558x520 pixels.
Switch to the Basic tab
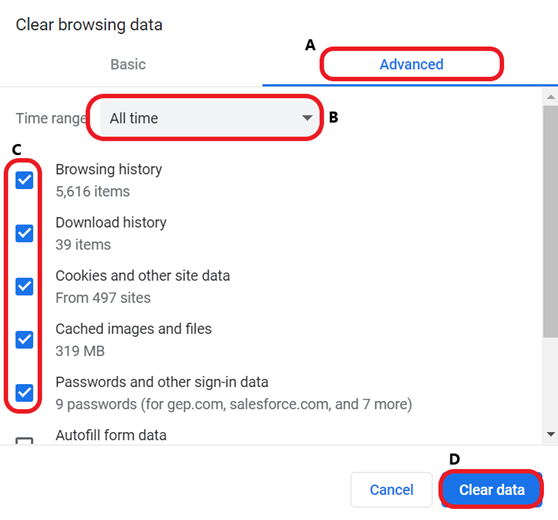pos(128,64)
